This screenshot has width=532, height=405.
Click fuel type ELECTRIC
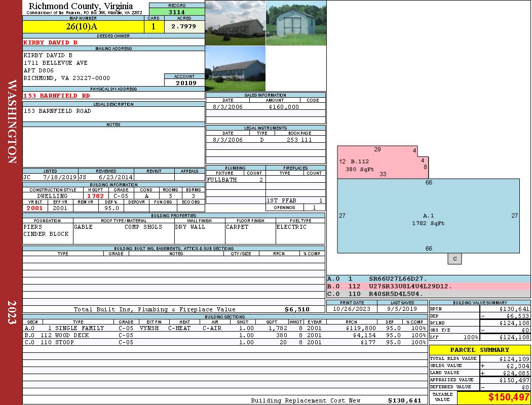point(291,227)
